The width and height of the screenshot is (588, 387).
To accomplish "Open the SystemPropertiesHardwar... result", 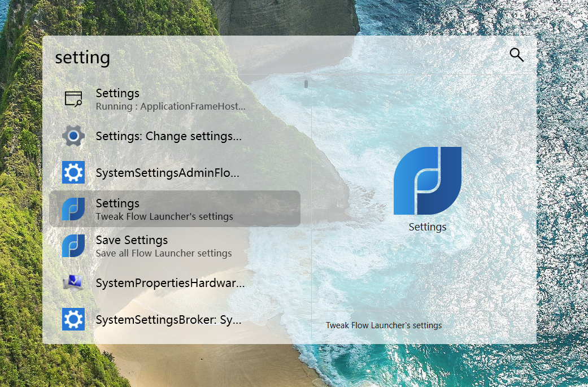I will point(175,282).
